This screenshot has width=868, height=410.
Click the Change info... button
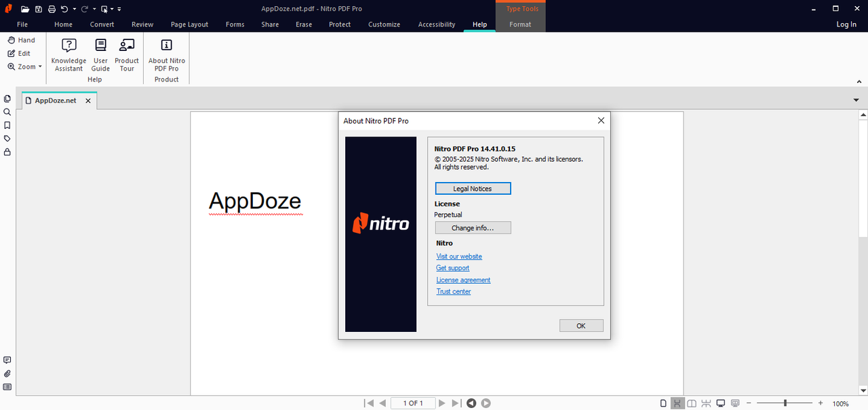[x=473, y=228]
